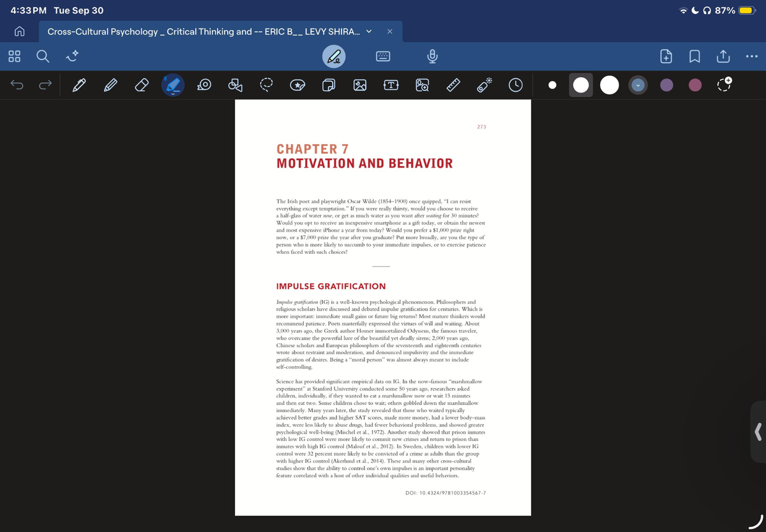
Task: Choose the thickest stroke size
Action: tap(610, 85)
